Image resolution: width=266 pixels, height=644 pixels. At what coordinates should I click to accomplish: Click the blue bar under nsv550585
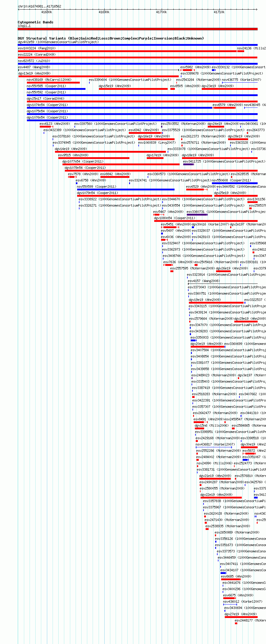click(56, 89)
